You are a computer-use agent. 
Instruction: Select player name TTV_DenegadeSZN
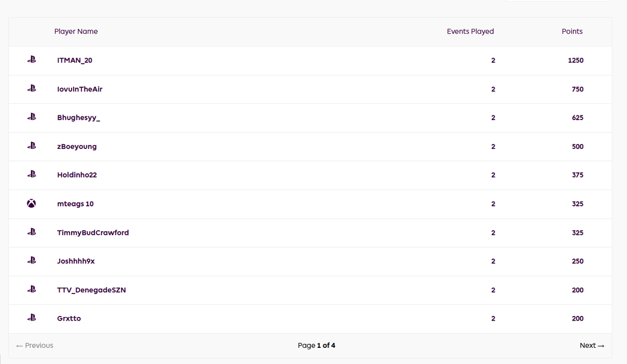tap(91, 290)
